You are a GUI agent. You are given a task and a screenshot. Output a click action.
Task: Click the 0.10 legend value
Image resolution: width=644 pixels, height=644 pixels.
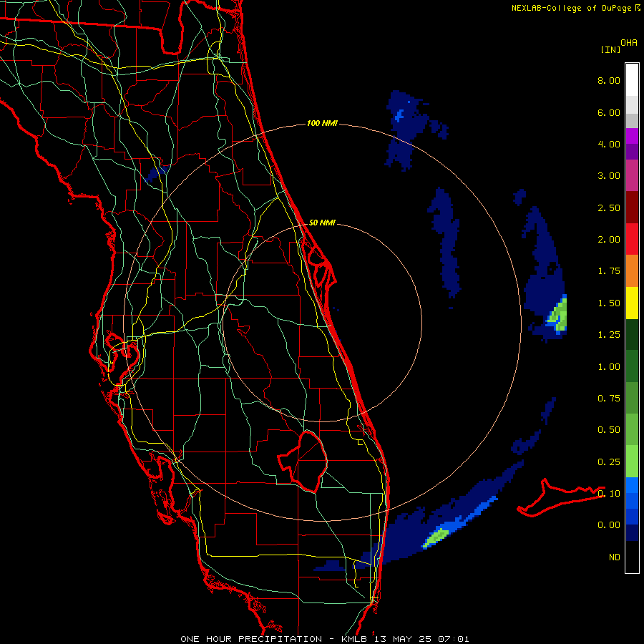[608, 494]
